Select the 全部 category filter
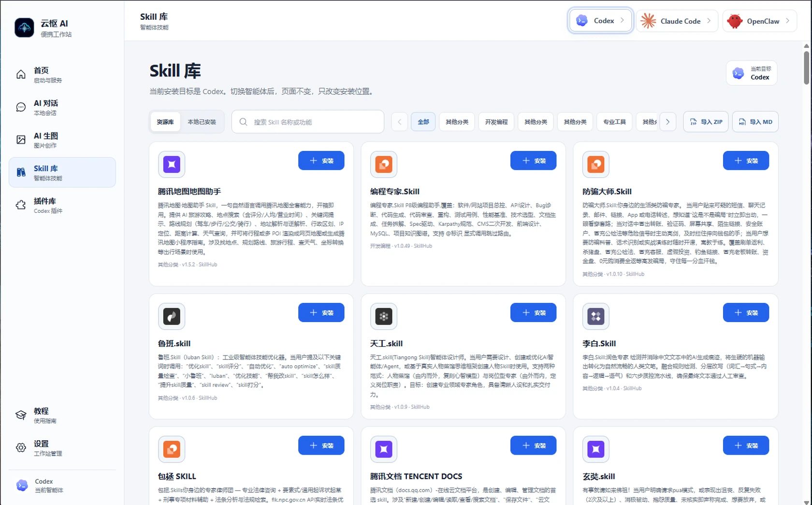 click(423, 122)
